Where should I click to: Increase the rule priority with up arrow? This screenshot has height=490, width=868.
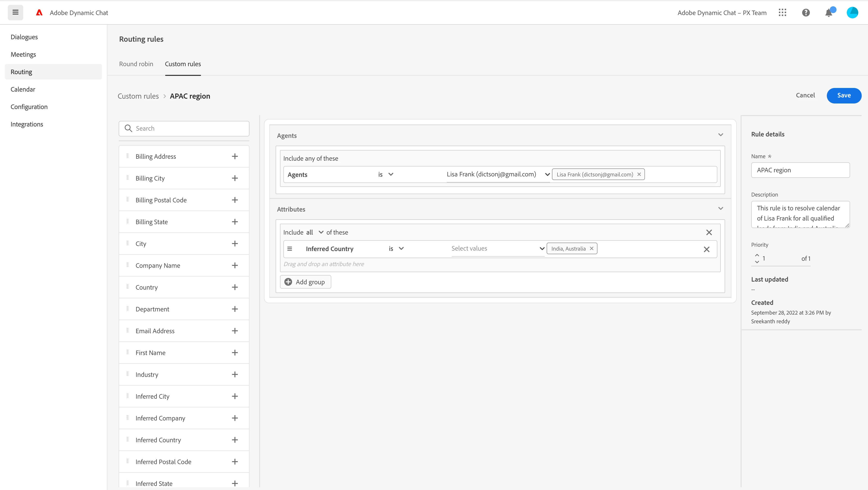pos(757,255)
